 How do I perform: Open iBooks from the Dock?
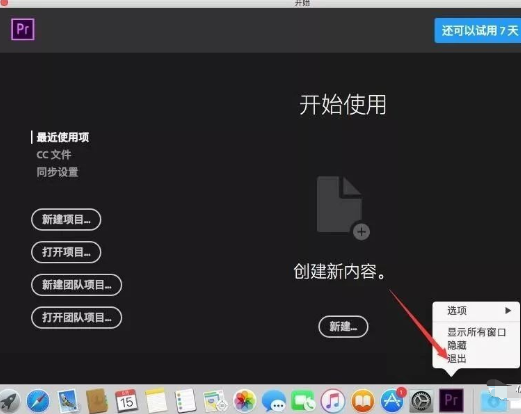(x=362, y=401)
